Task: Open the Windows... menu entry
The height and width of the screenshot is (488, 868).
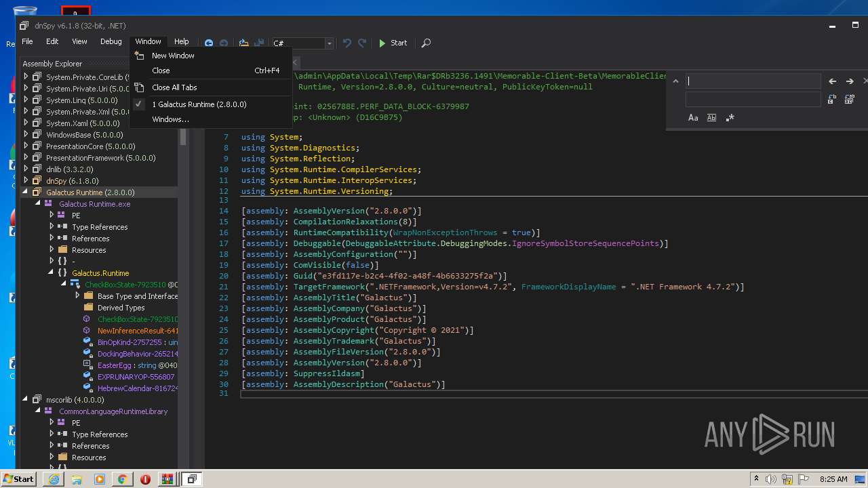Action: pos(210,119)
